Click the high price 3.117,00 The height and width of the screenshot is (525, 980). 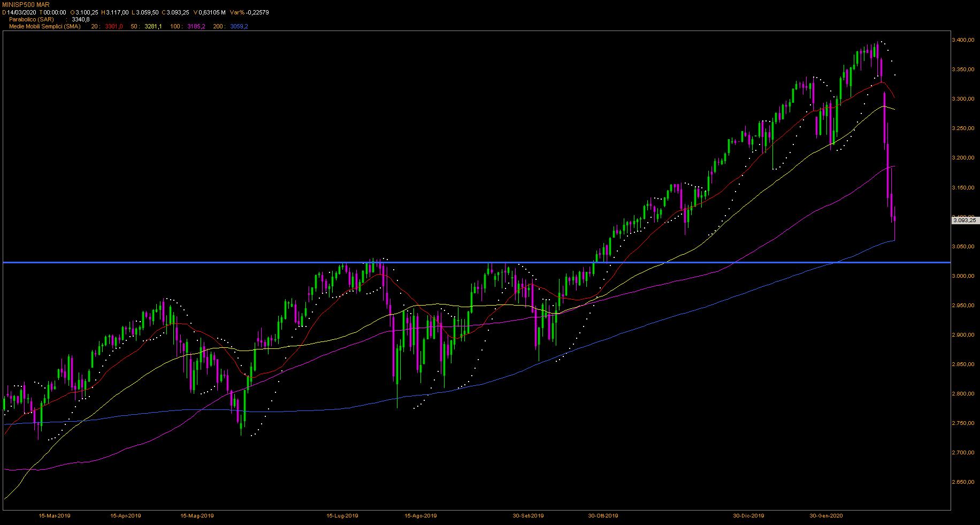click(x=117, y=12)
